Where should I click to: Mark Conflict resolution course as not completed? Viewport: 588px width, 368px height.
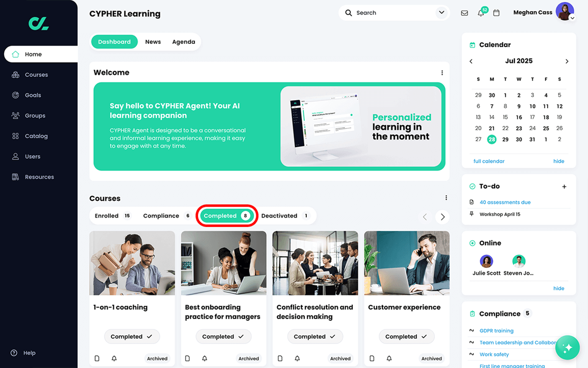(315, 336)
